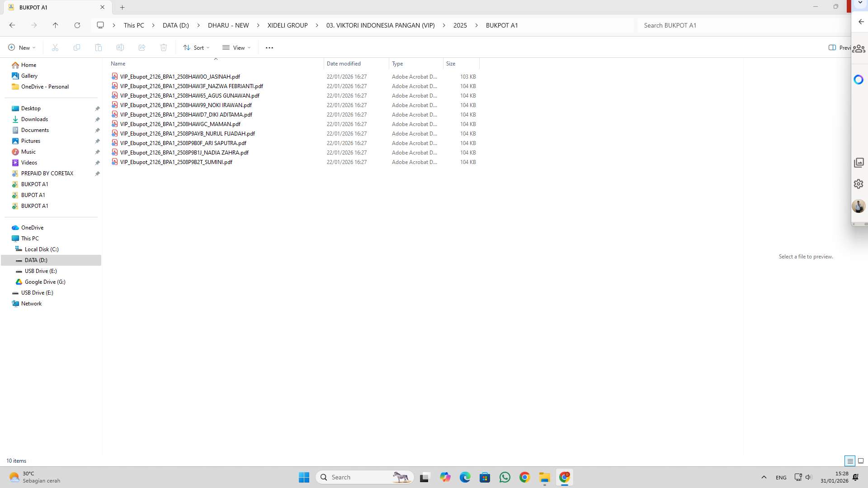The image size is (868, 488).
Task: Expand the New button dropdown
Action: coord(34,47)
